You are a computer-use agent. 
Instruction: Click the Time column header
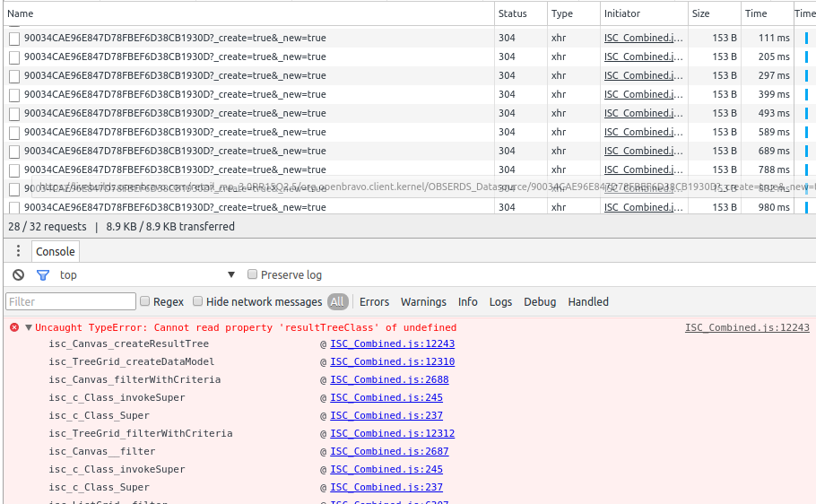[x=756, y=13]
